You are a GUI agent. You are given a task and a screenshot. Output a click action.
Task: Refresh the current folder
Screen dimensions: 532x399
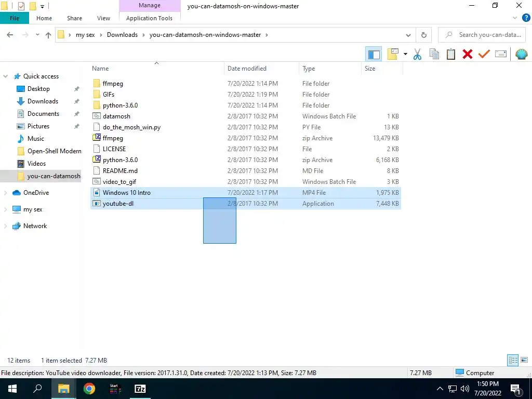[424, 35]
